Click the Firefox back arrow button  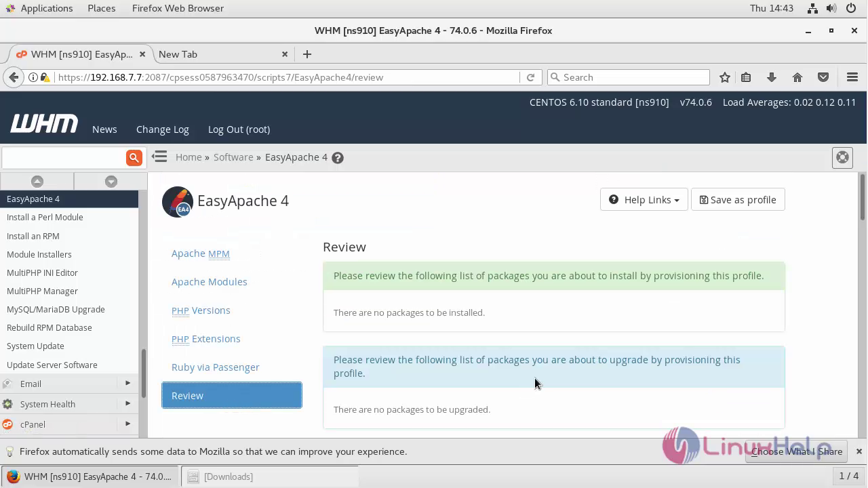pos(14,77)
